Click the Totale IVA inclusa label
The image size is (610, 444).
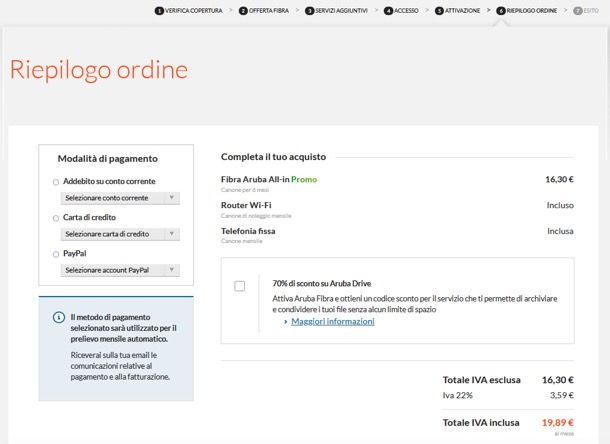(481, 423)
